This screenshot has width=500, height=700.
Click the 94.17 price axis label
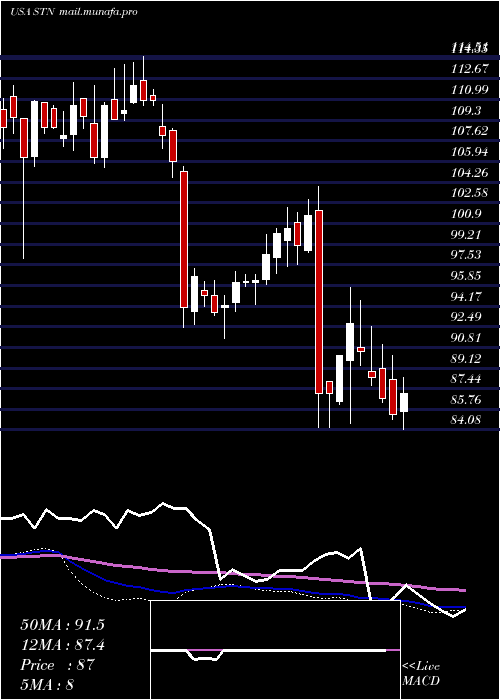(x=467, y=296)
